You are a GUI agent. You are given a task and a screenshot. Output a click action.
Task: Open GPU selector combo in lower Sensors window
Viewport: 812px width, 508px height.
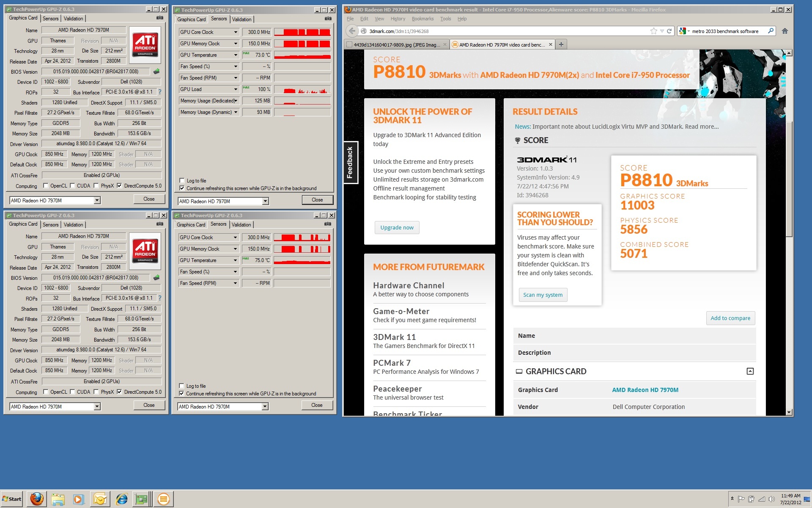pos(223,406)
